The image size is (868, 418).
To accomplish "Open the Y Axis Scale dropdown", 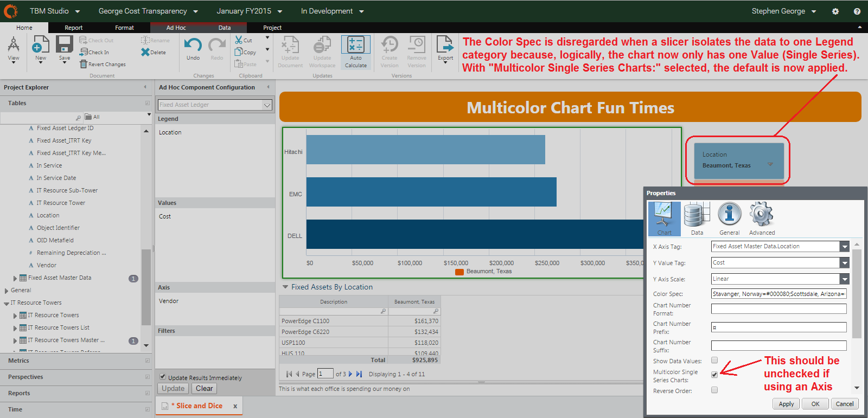I will pos(844,279).
